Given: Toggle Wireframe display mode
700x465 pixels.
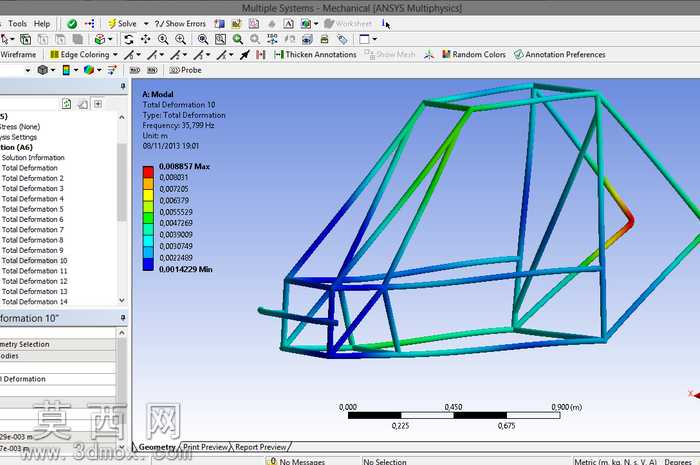Looking at the screenshot, I should coord(18,54).
